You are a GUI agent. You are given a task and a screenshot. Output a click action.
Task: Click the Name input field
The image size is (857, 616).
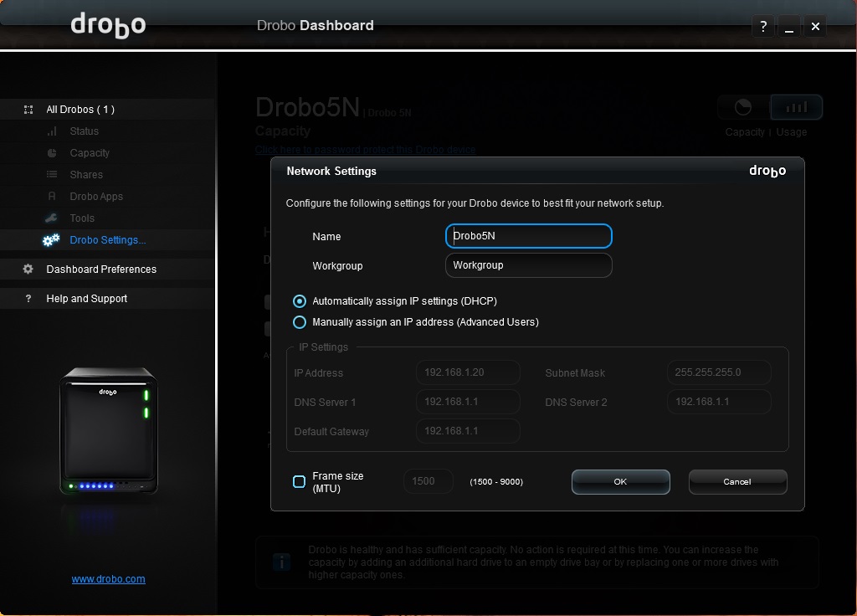[x=529, y=236]
